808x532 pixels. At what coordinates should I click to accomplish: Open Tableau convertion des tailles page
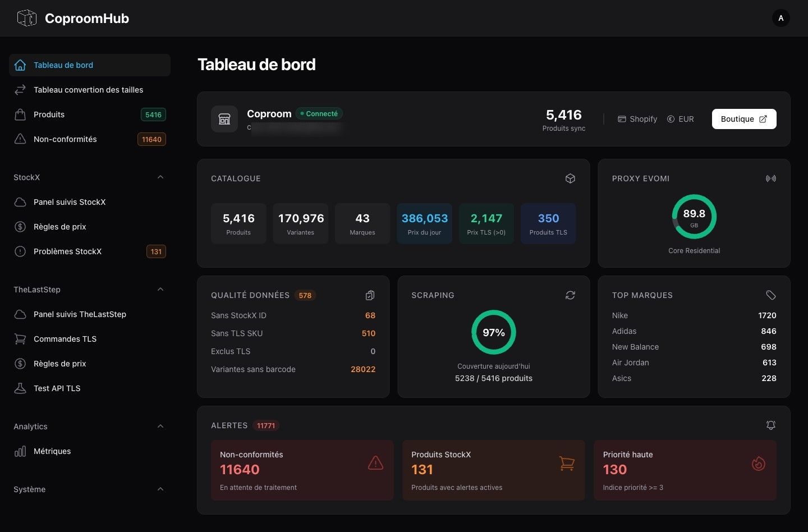88,90
